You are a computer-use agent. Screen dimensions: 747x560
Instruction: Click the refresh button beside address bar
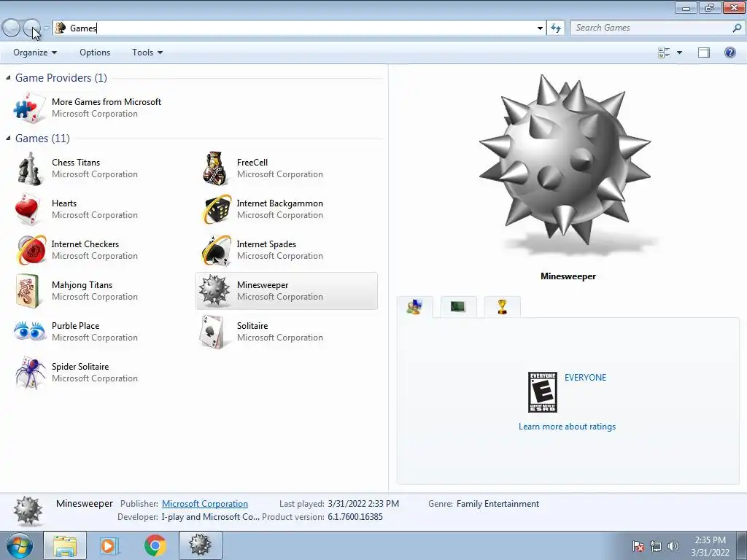[x=556, y=28]
